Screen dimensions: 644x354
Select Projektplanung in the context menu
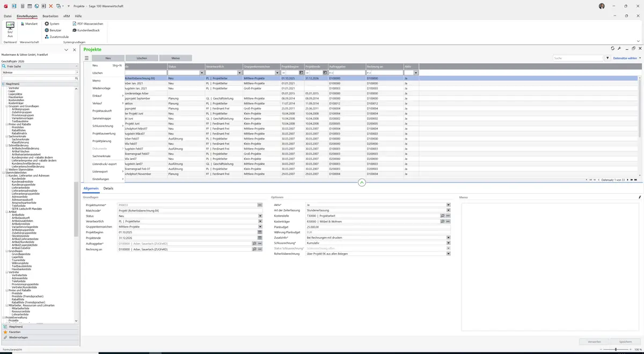[x=102, y=141]
